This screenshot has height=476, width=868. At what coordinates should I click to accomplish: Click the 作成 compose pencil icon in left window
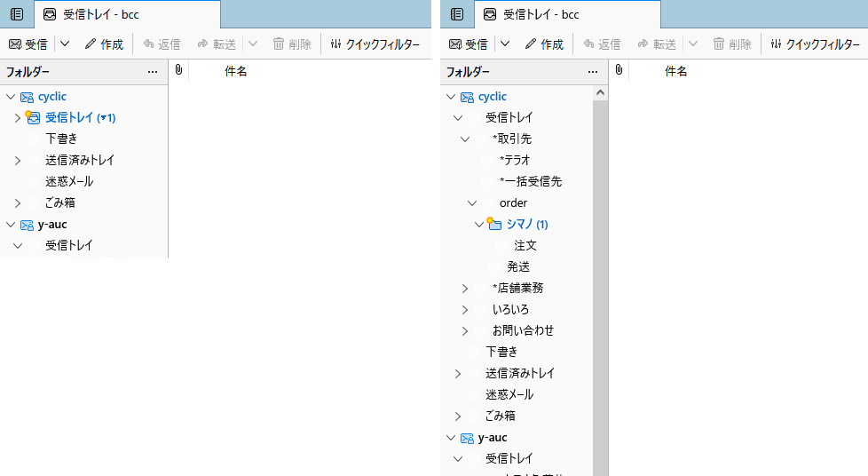[90, 44]
